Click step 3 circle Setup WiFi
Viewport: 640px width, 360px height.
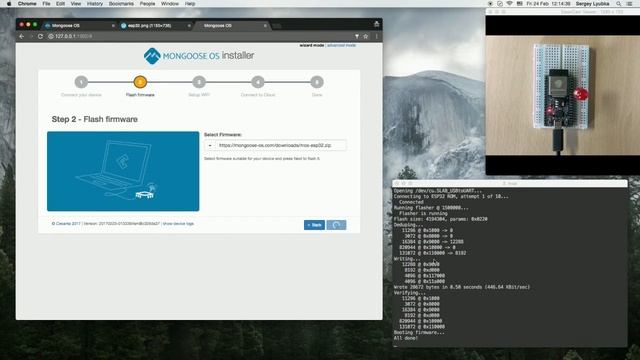point(199,82)
